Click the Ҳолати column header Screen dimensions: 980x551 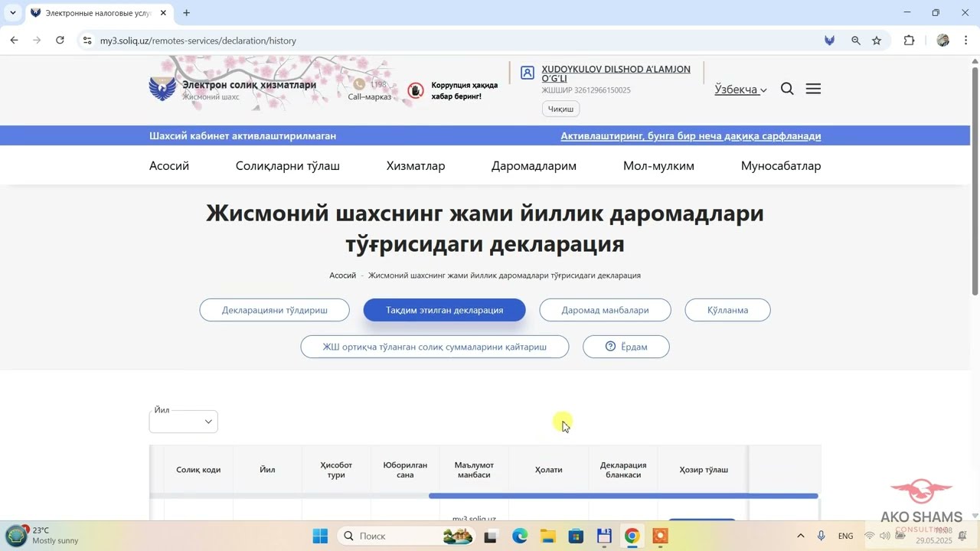pos(549,470)
